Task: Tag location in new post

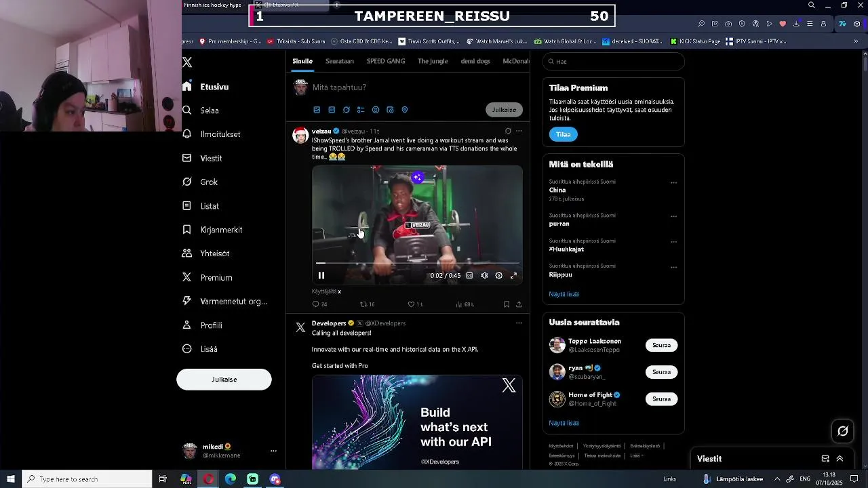Action: [405, 110]
